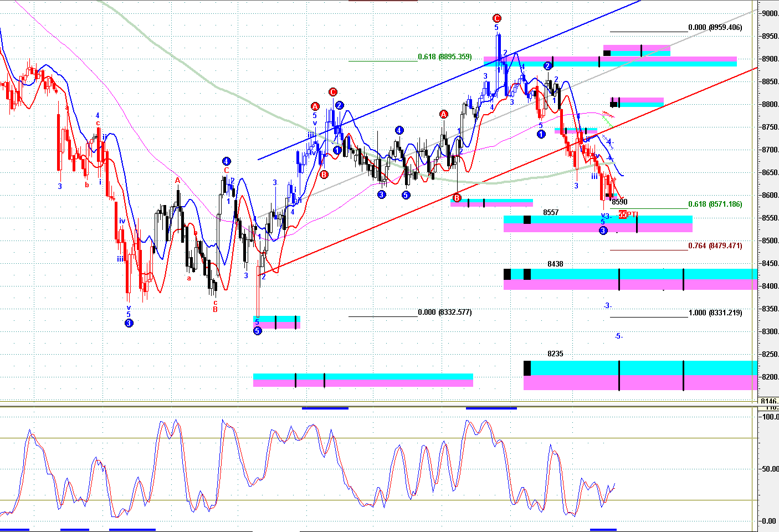Click the 9000 mark on the price axis
This screenshot has height=532, width=779.
coord(770,14)
